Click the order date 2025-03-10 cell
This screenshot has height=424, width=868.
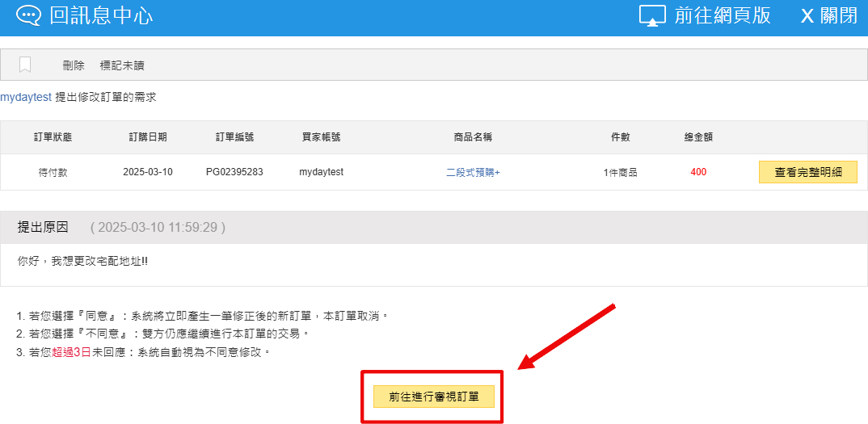click(148, 172)
